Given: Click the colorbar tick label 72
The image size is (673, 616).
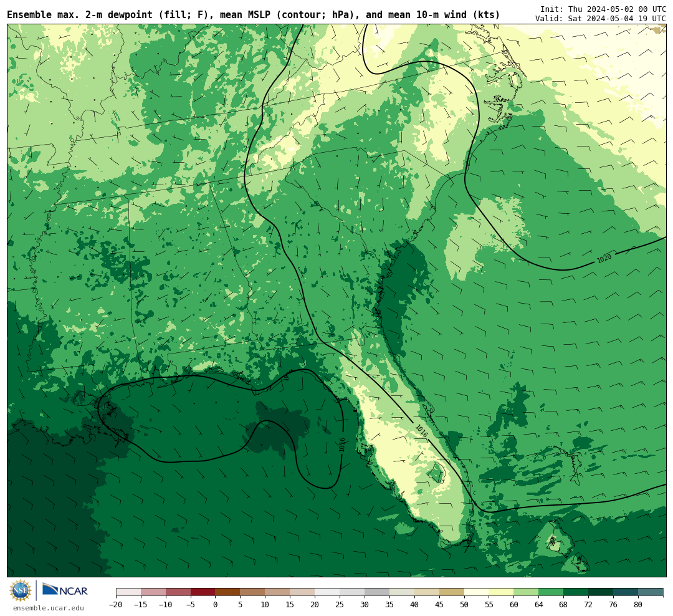Looking at the screenshot, I should click(589, 605).
